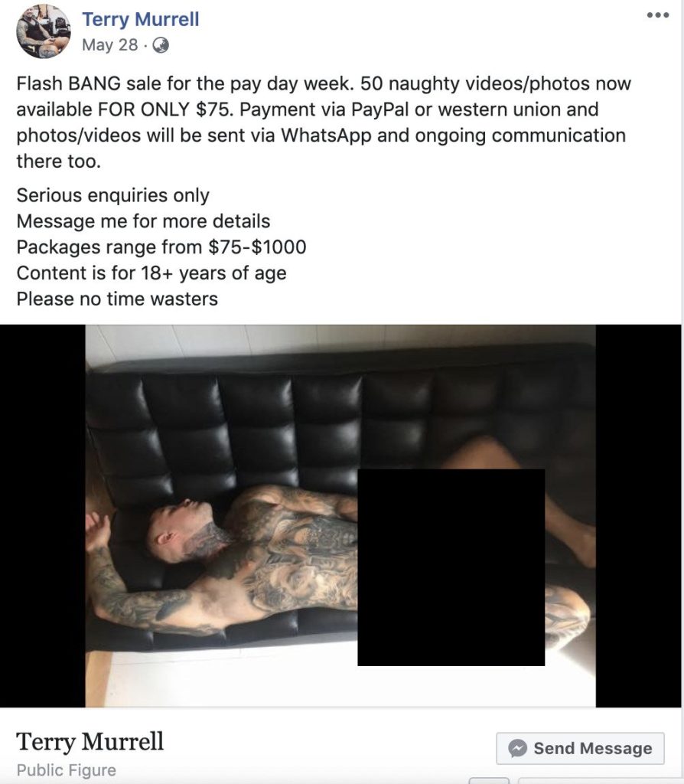Click the Flash BANG sale paragraph text
Screen dimensions: 684x784
324,122
